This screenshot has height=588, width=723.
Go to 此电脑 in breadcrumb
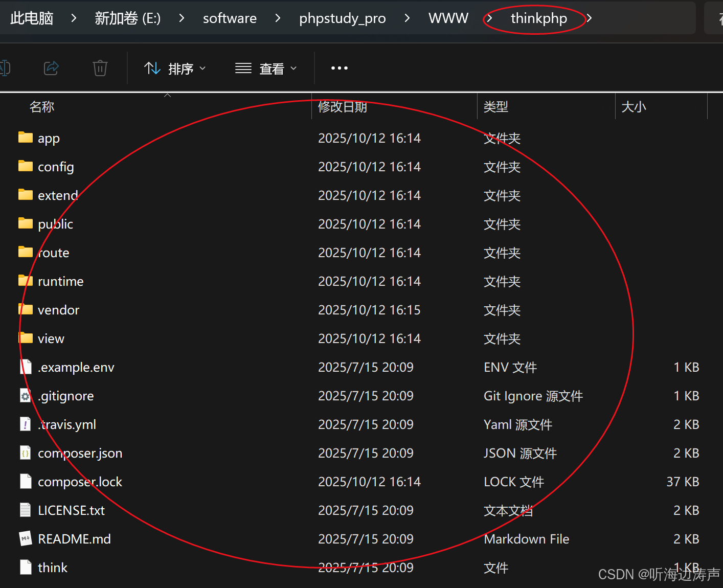point(32,18)
